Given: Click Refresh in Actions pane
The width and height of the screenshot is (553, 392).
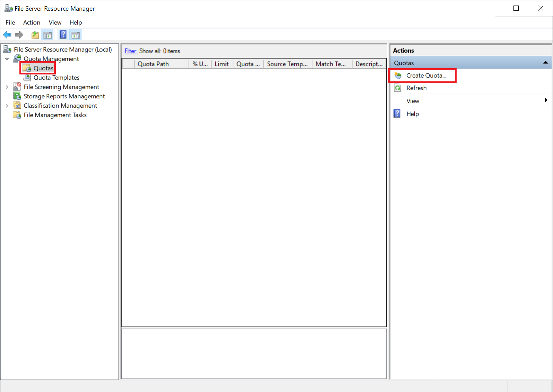Looking at the screenshot, I should click(x=416, y=88).
